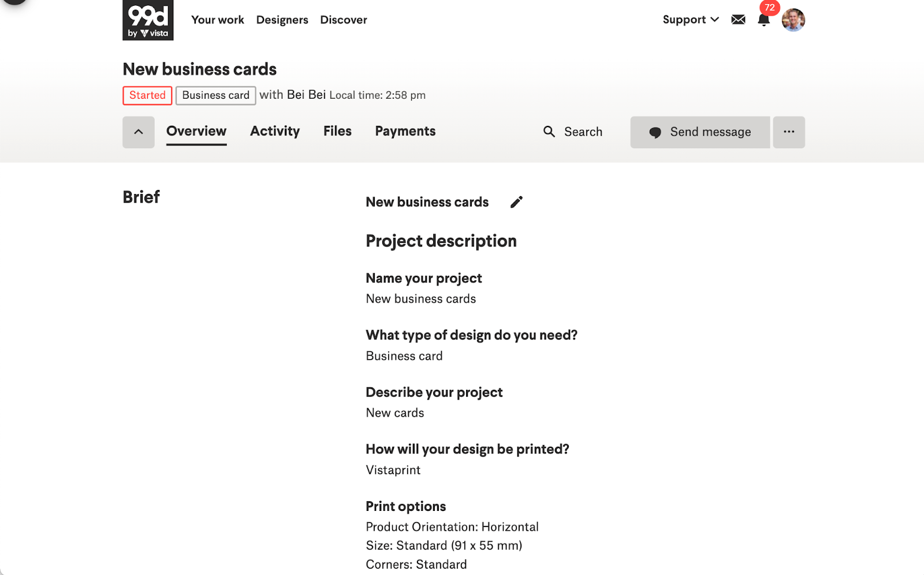Click the Started status badge
924x575 pixels.
147,95
